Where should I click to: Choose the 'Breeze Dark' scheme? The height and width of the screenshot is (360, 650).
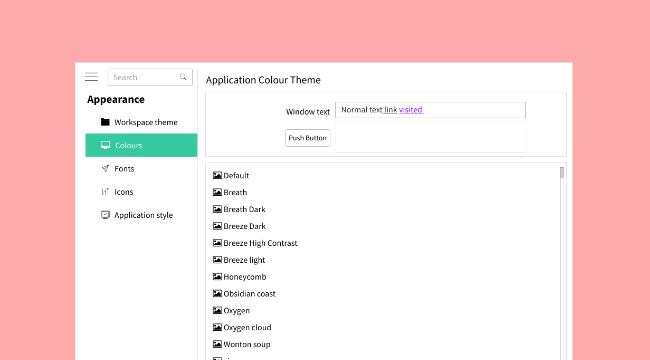[x=245, y=226]
